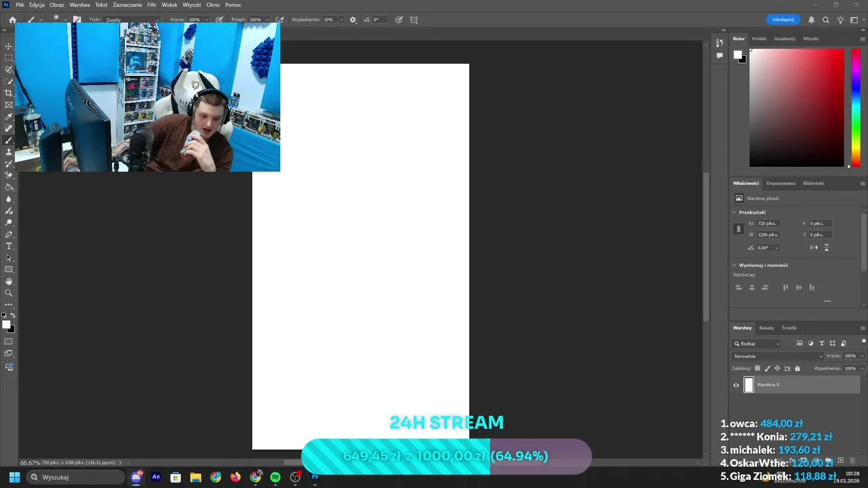Open Rodzaj layer filter dropdown
868x488 pixels.
757,344
